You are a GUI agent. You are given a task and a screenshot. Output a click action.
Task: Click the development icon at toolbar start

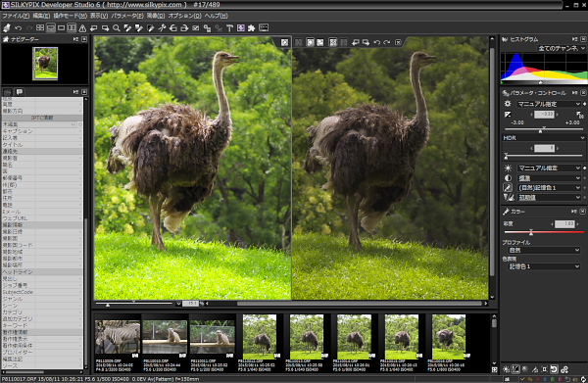tap(7, 28)
